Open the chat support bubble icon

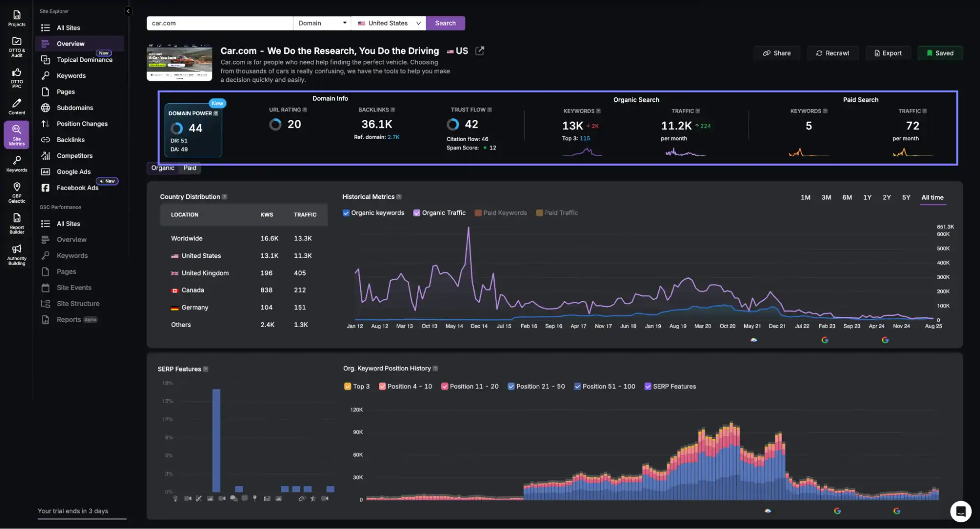(x=960, y=511)
